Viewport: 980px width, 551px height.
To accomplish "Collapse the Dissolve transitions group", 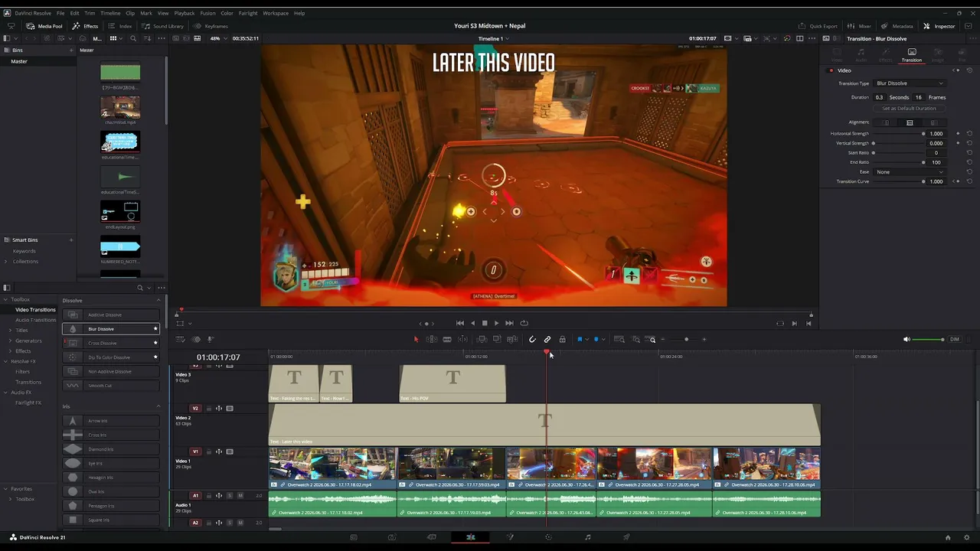I will point(158,300).
